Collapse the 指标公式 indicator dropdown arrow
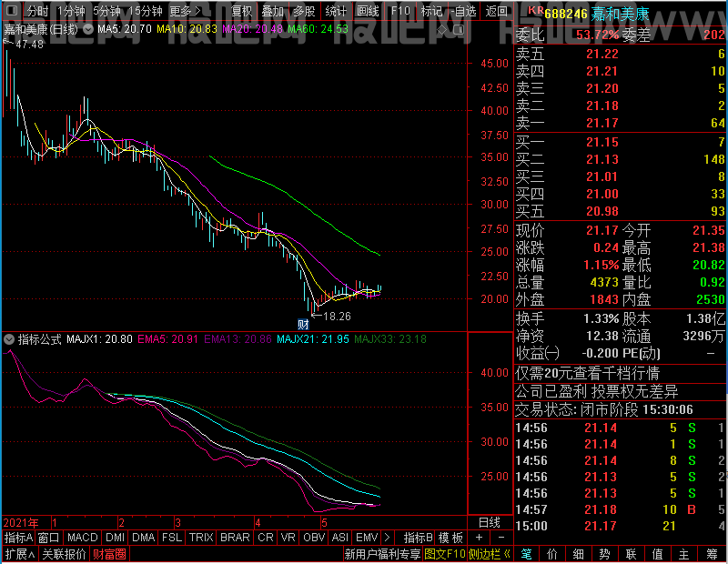 (9, 339)
